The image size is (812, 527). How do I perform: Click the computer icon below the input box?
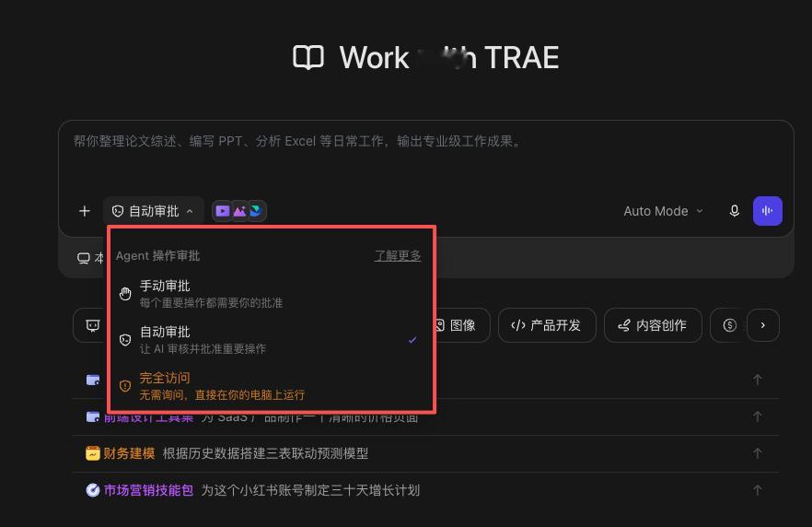[x=84, y=258]
